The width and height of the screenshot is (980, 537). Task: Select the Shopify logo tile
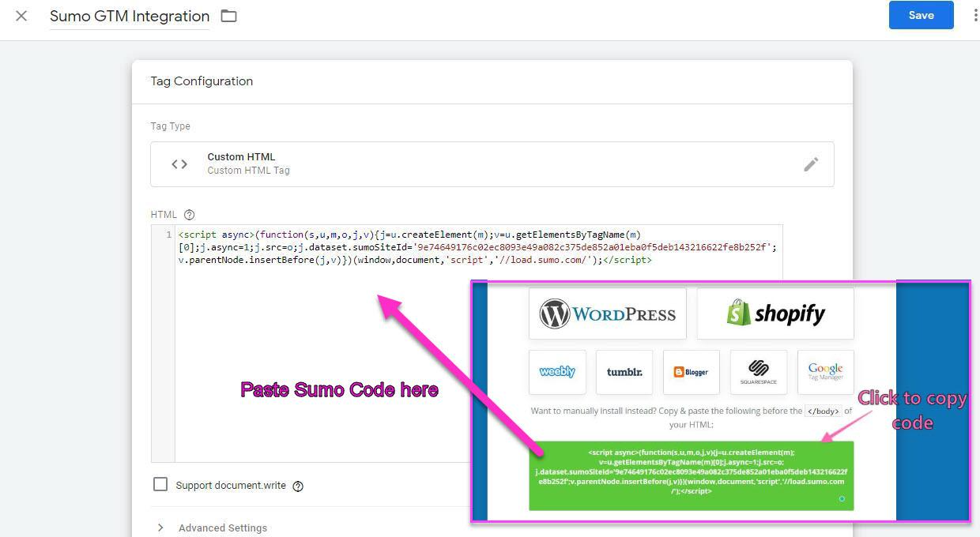point(775,314)
